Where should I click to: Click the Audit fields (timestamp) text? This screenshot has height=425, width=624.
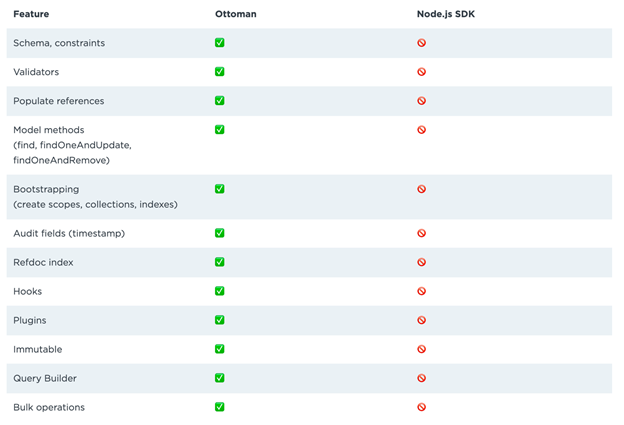coord(69,234)
